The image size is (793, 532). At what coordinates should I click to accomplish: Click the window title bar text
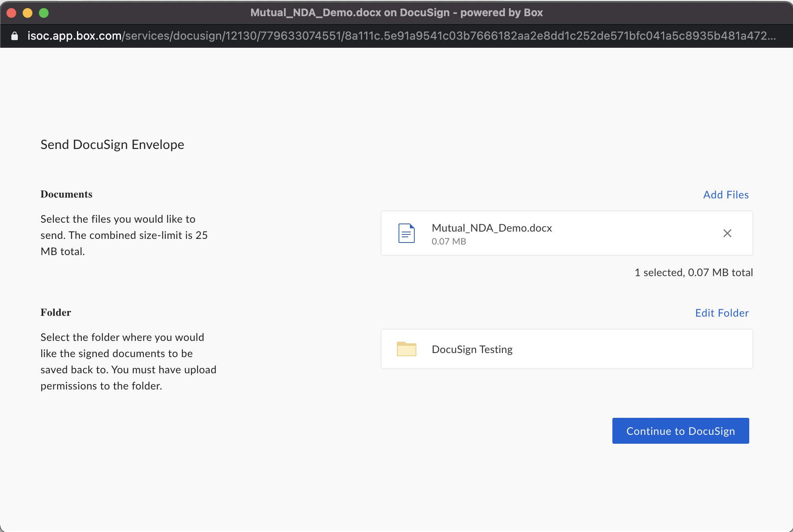click(396, 13)
